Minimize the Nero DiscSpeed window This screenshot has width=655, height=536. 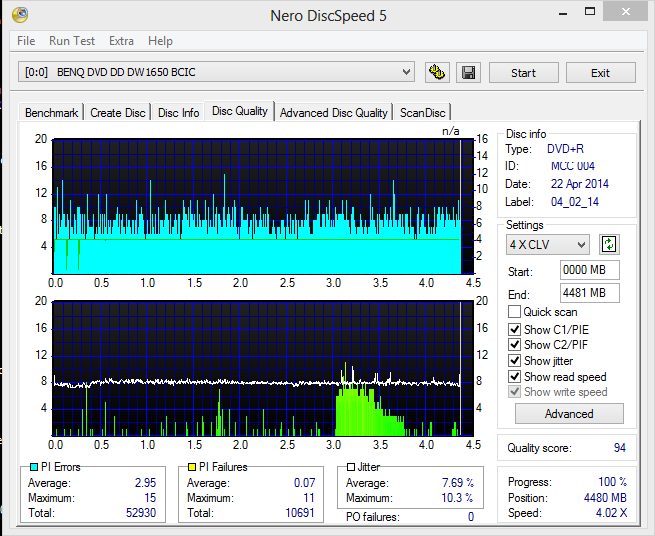click(x=563, y=13)
